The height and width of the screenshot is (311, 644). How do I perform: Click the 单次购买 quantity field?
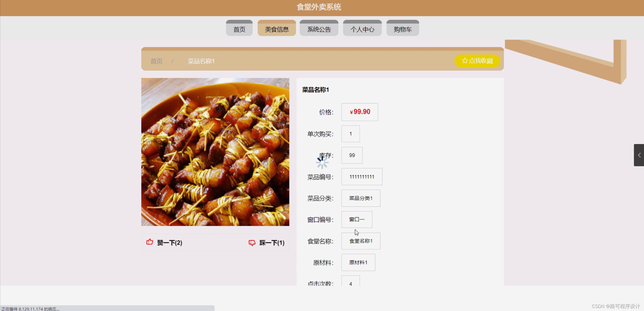point(350,134)
